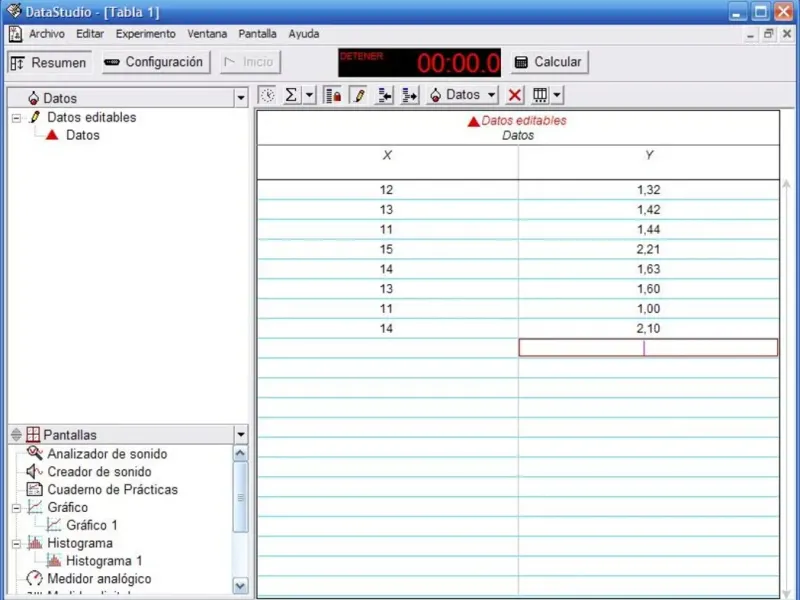Collapse the Gráfico tree node
The image size is (800, 600).
(x=16, y=508)
